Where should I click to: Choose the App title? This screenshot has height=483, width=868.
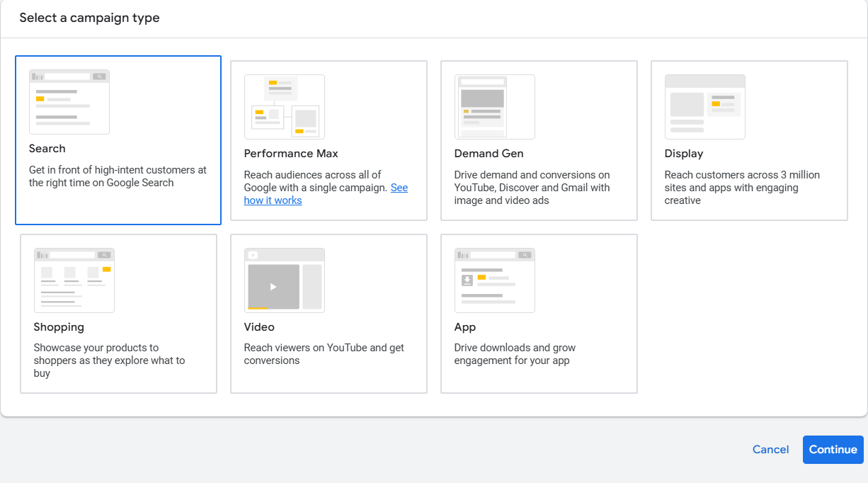465,327
